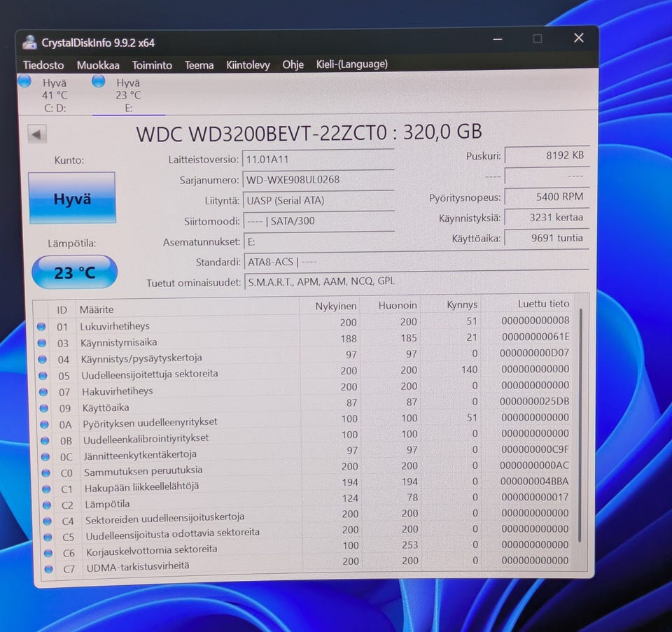Click status dot for UDMA-tarkistusvirheitä row
The image size is (672, 632).
(x=48, y=569)
